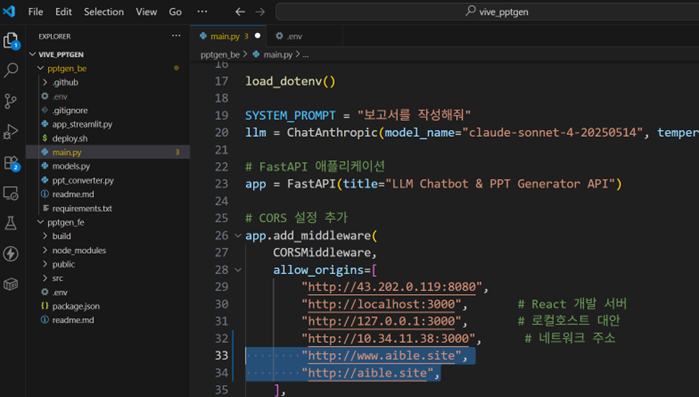Screen dimensions: 699x397
Task: Collapse the VIVE_PPTGEN root folder
Action: click(x=33, y=54)
